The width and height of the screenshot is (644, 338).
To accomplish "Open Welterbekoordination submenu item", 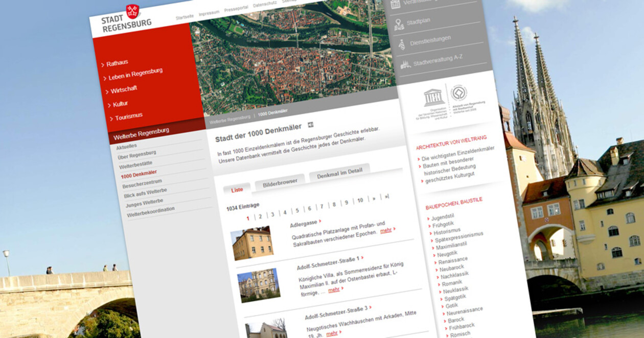I will [151, 211].
